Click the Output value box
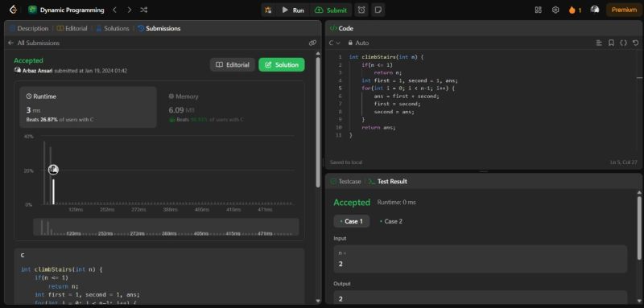Viewport: 644px width, 308px height. [480, 297]
